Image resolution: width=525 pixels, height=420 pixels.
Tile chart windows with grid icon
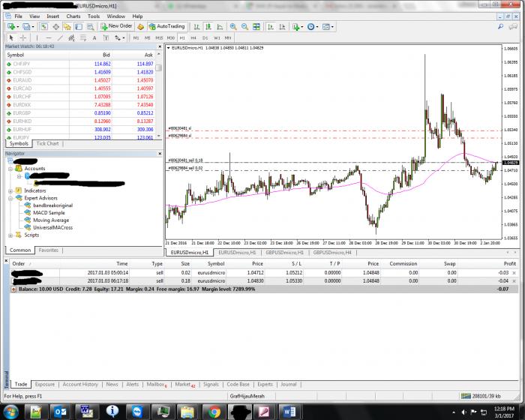click(256, 27)
